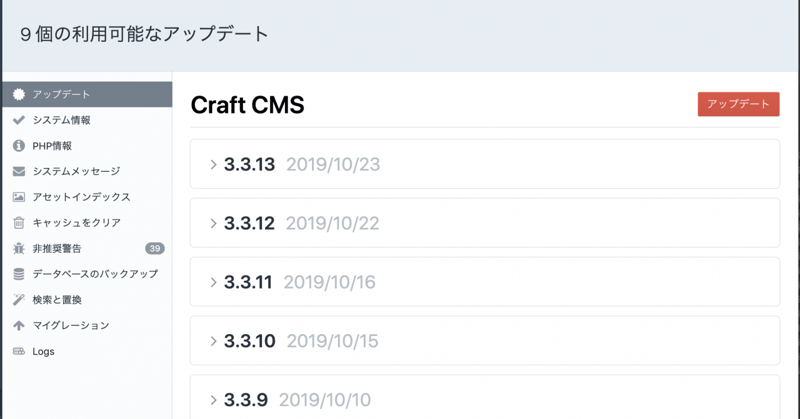The width and height of the screenshot is (800, 419).
Task: Expand the 3.3.11 release chevron
Action: pos(214,283)
